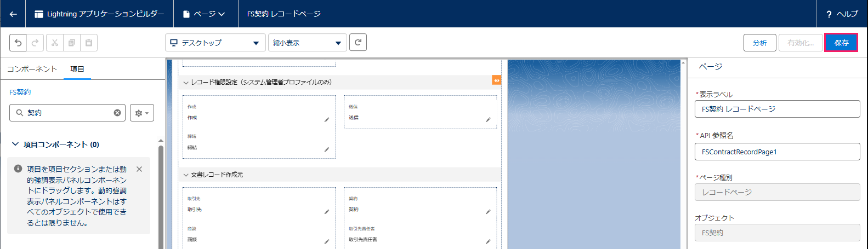Viewport: 868px width, 249px height.
Task: Open the 縮小表示 zoom dropdown
Action: coord(307,43)
